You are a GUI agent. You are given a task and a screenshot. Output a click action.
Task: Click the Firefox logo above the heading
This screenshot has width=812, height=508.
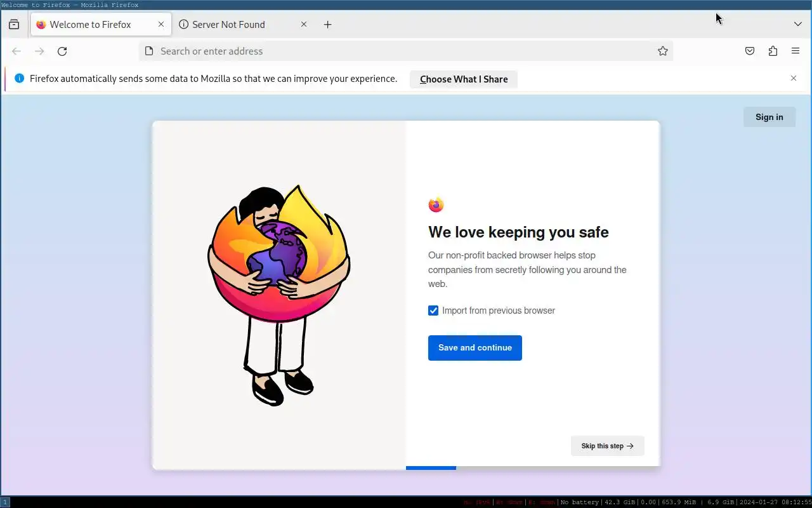pyautogui.click(x=436, y=204)
